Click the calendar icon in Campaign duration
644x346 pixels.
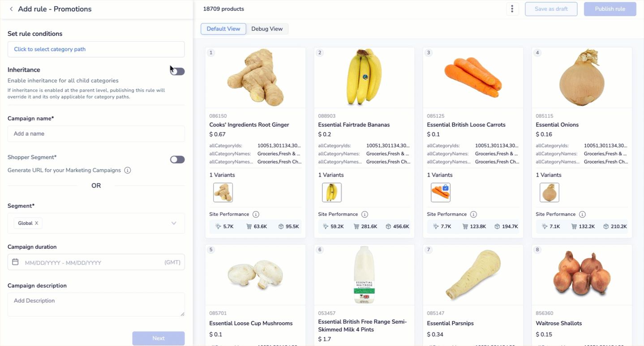coord(15,262)
